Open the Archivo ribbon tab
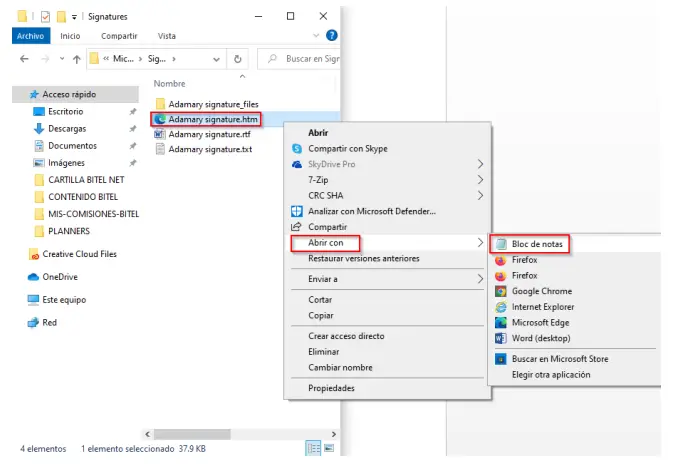Image resolution: width=680 pixels, height=472 pixels. coord(31,36)
